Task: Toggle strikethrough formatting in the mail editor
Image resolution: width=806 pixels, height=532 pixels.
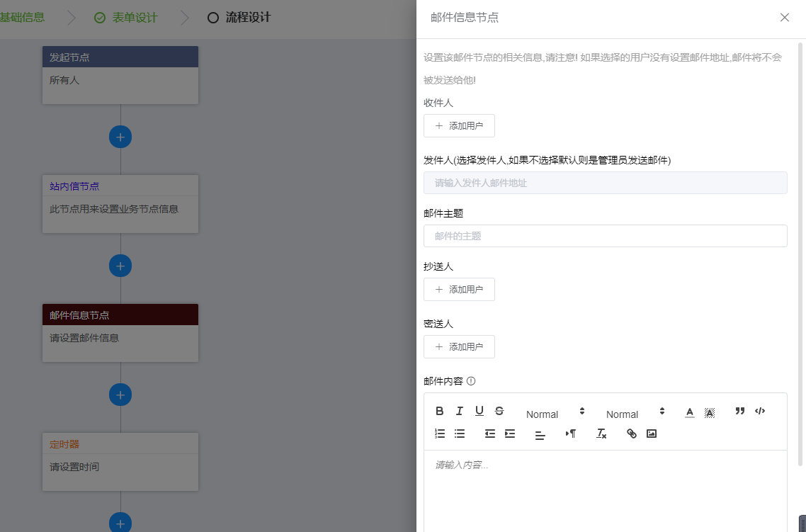Action: coord(499,411)
